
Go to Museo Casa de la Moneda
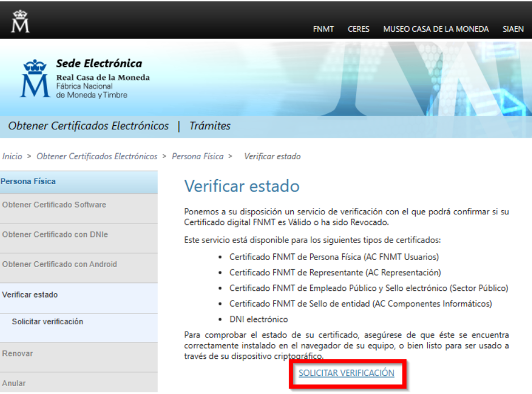coord(436,29)
